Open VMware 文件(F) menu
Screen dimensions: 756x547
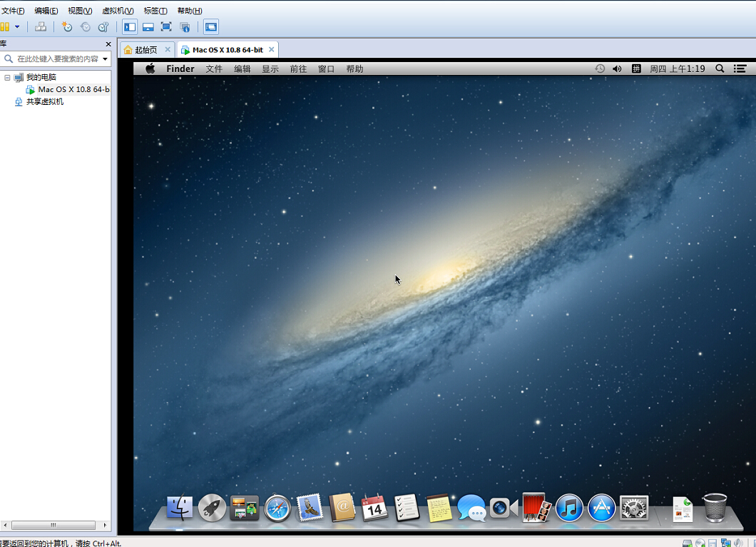13,11
